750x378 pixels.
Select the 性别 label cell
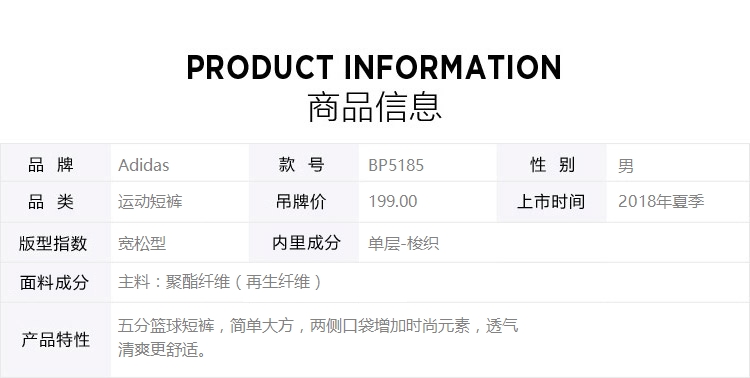[551, 163]
